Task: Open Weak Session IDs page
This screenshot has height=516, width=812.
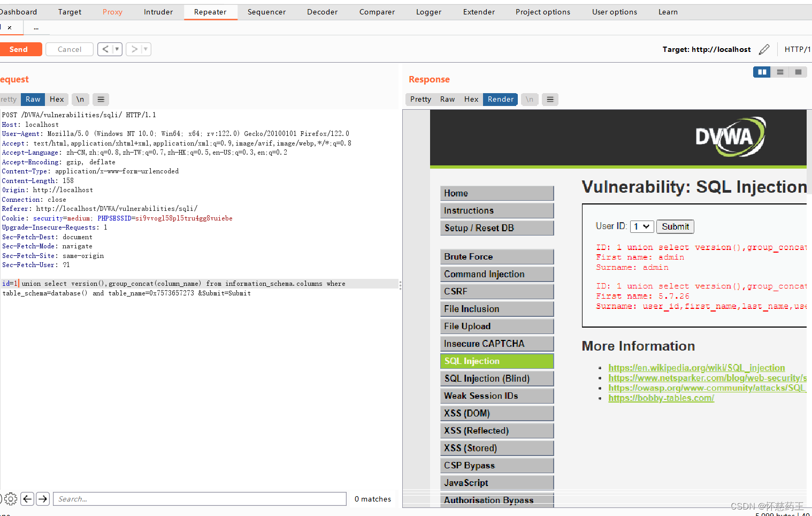Action: 497,396
